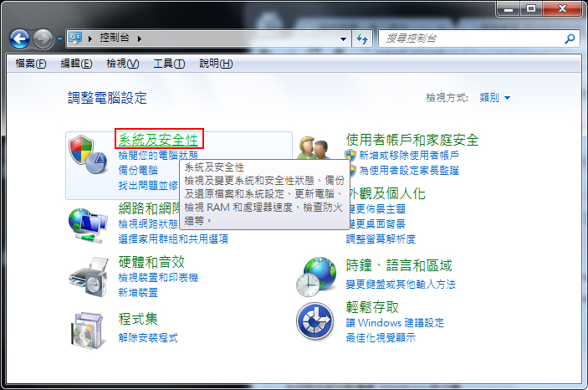588x390 pixels.
Task: Open the 系統及安全性 link
Action: [158, 140]
